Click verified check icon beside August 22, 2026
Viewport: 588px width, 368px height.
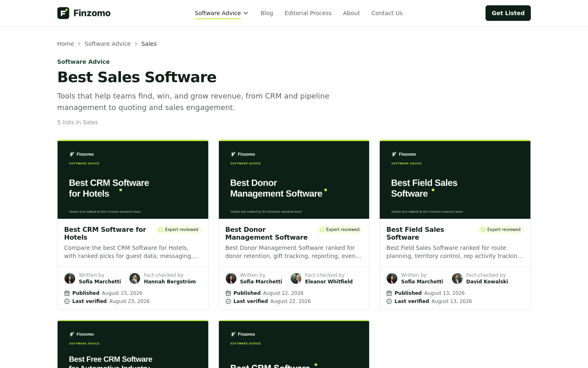tap(228, 301)
